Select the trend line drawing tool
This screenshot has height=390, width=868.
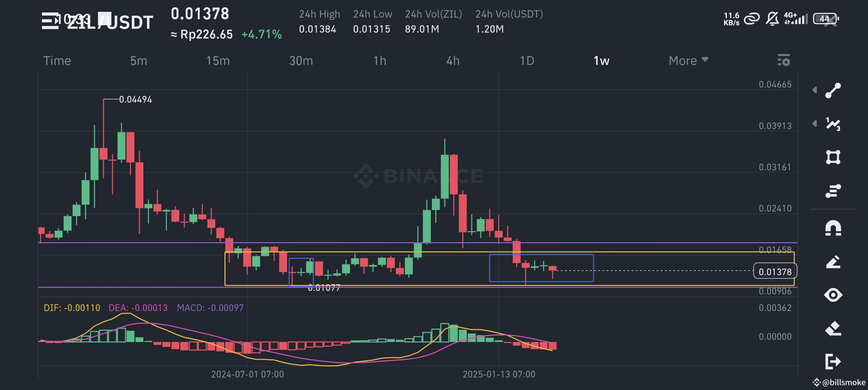click(x=833, y=90)
